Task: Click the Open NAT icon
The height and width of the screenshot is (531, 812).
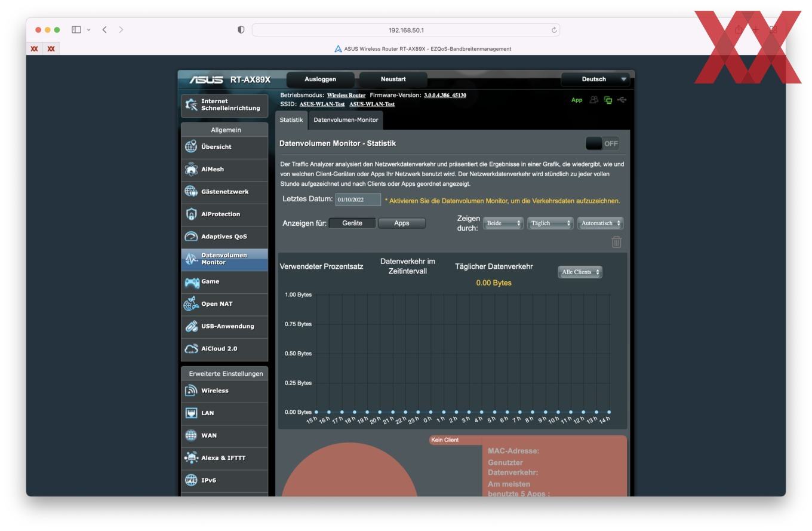Action: tap(191, 303)
